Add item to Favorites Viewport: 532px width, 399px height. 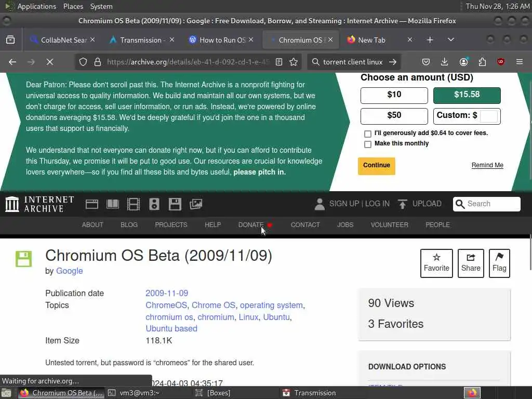click(x=436, y=263)
